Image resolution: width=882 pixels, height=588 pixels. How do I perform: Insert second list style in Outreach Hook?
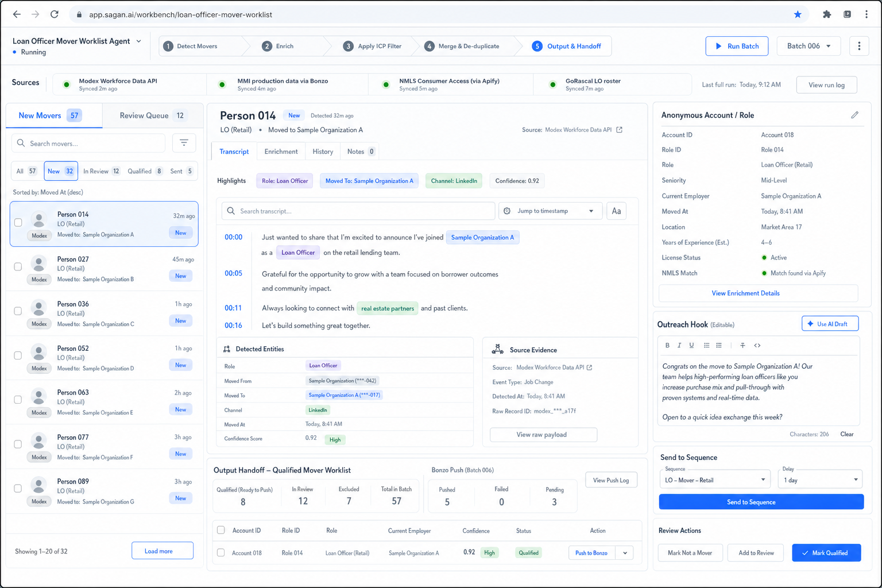pyautogui.click(x=719, y=346)
